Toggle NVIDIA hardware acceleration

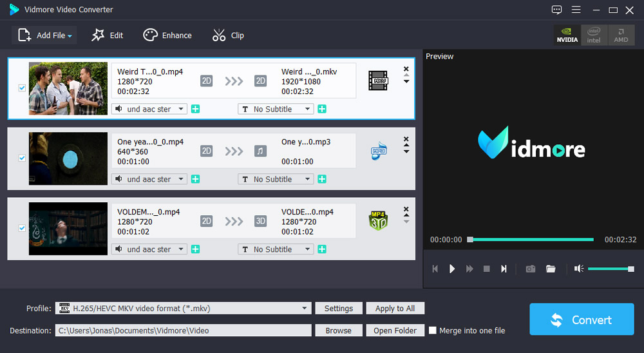[567, 35]
